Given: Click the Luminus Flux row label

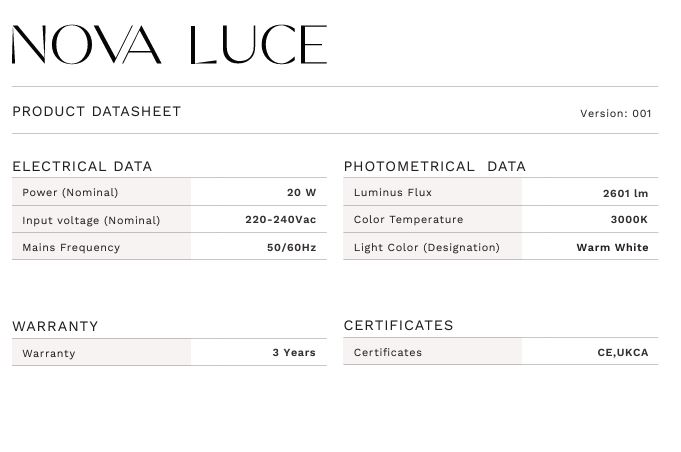Looking at the screenshot, I should (x=393, y=192).
